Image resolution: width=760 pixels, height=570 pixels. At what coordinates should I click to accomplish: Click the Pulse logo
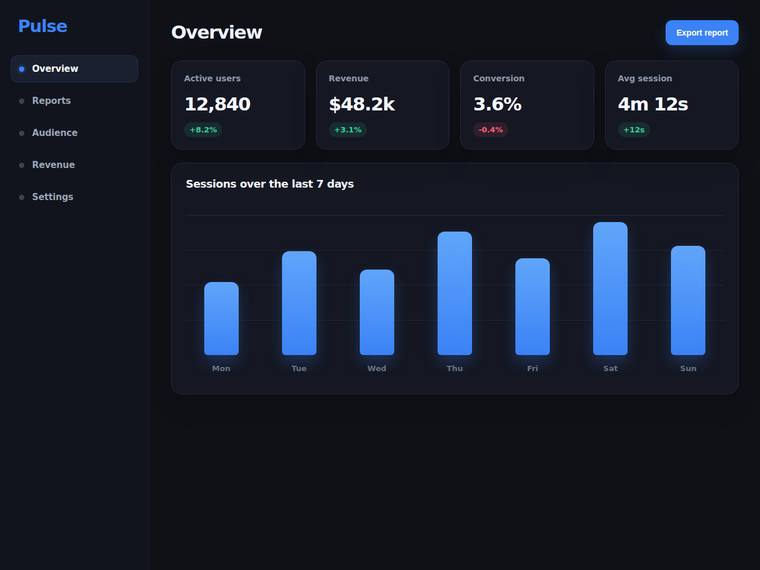(43, 26)
